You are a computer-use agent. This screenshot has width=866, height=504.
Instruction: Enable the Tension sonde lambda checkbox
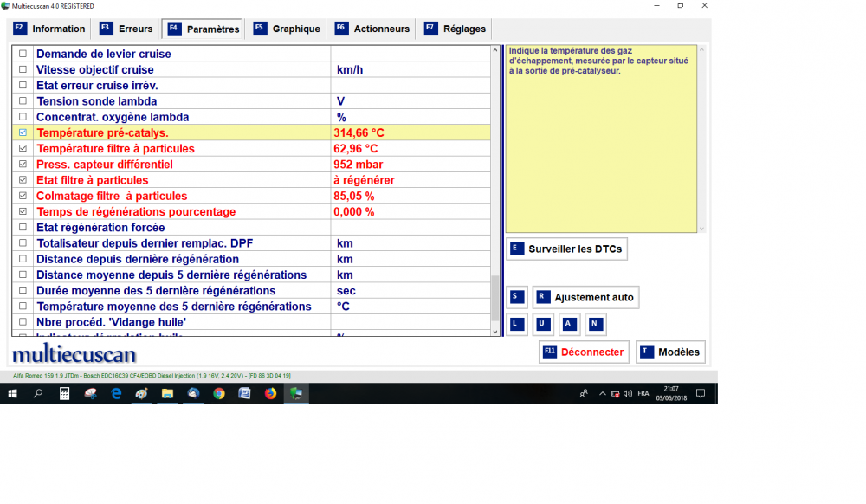point(23,101)
